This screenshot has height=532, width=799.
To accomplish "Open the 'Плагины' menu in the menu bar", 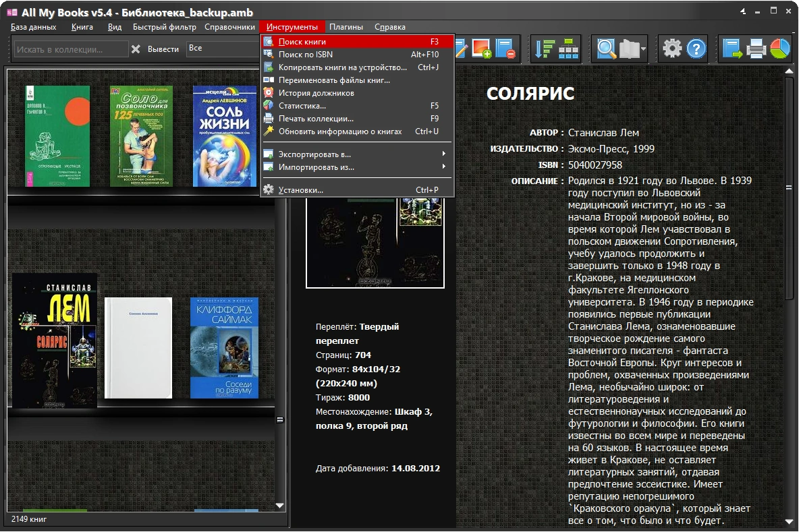I will point(346,27).
